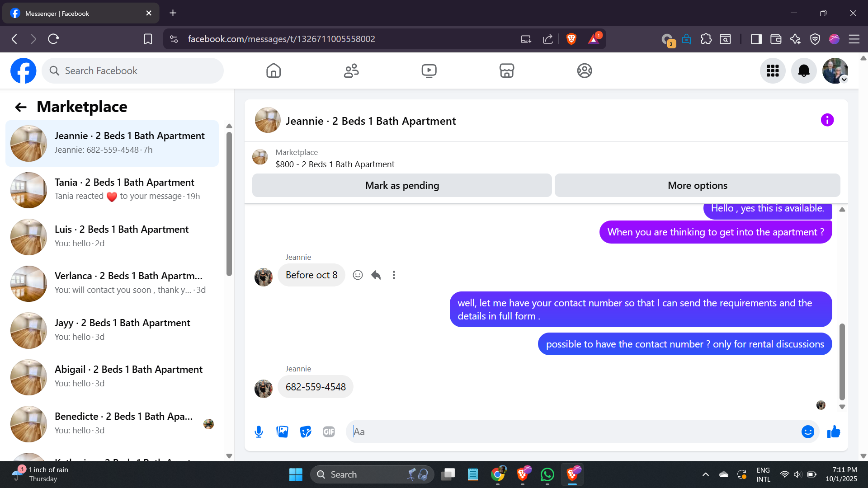
Task: Open More options for the listing
Action: coord(698,185)
